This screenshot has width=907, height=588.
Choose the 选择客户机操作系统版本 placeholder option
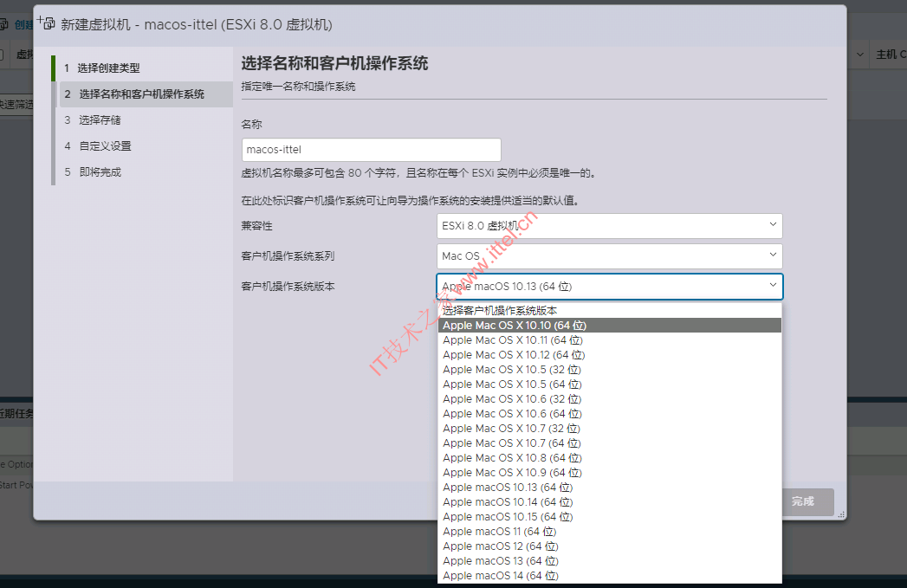click(609, 311)
